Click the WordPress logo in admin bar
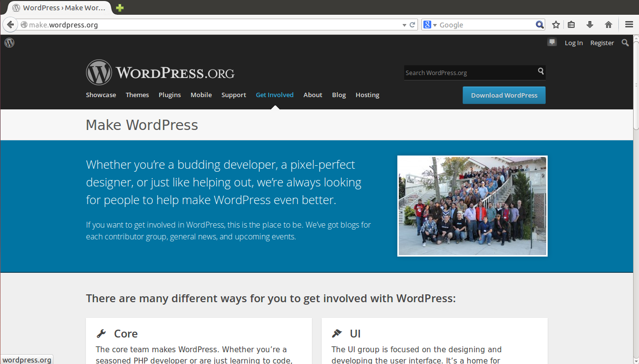 pyautogui.click(x=9, y=43)
